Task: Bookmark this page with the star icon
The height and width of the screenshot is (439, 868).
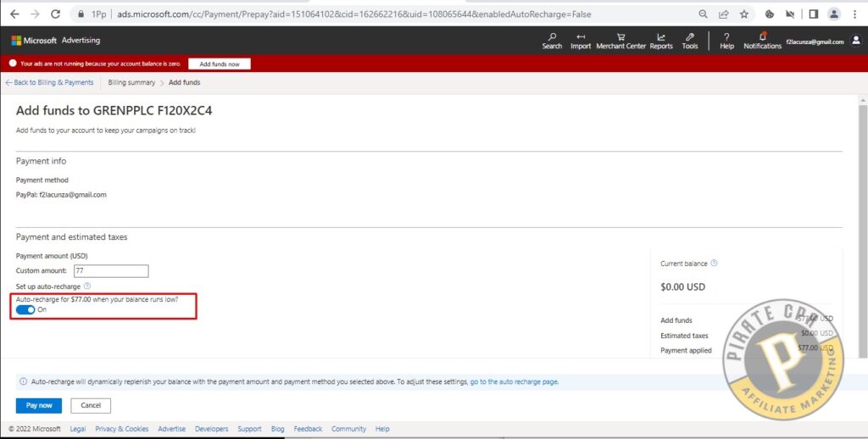Action: 744,14
